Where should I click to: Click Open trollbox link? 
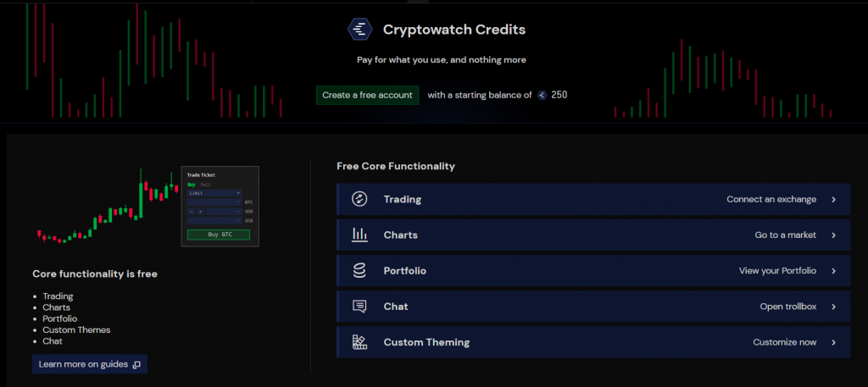(787, 307)
